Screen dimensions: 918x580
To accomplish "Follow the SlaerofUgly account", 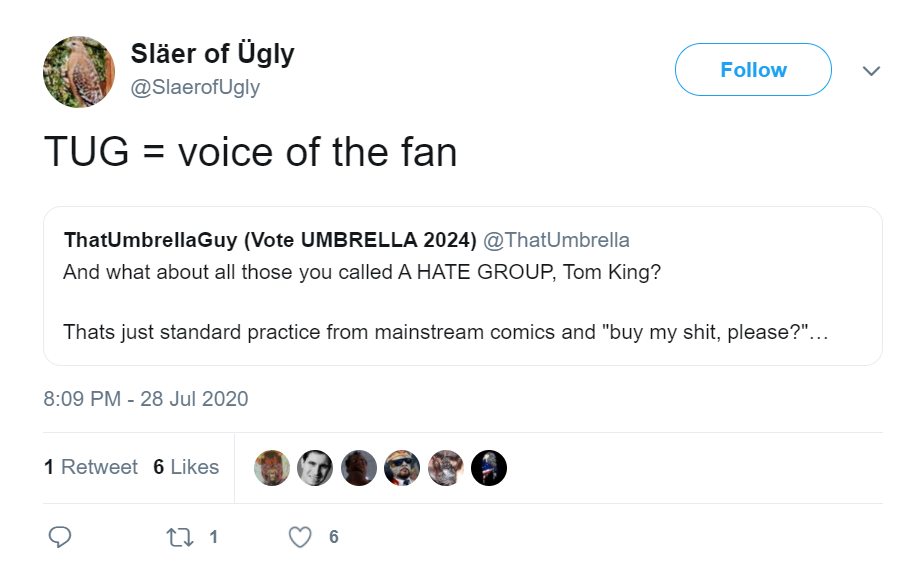I will pyautogui.click(x=753, y=70).
